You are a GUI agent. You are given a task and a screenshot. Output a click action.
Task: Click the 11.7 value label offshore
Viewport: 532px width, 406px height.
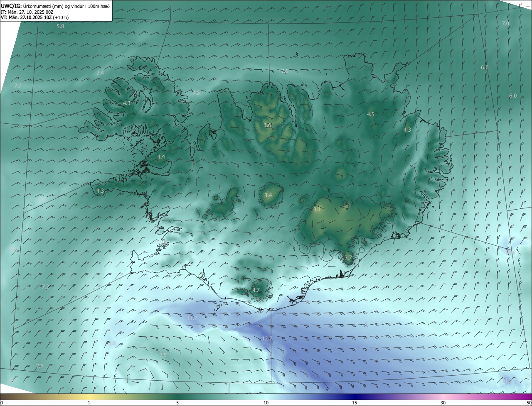[x=192, y=318]
